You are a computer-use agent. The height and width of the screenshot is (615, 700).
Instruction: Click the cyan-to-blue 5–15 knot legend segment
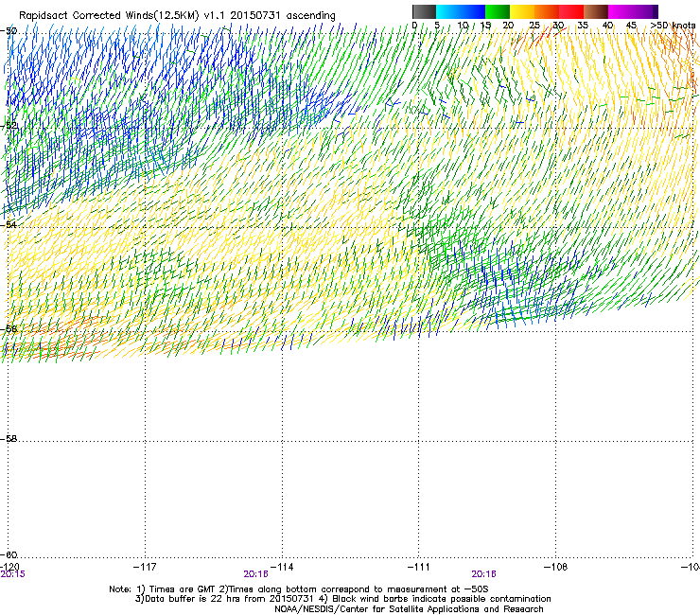coord(461,11)
